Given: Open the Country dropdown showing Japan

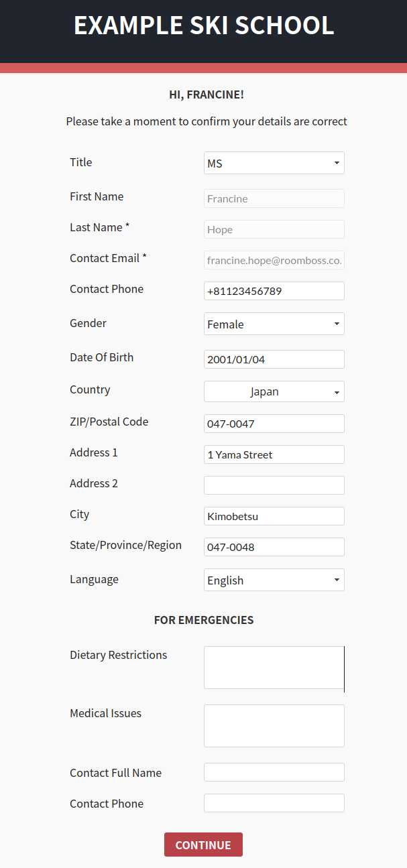Looking at the screenshot, I should tap(274, 391).
